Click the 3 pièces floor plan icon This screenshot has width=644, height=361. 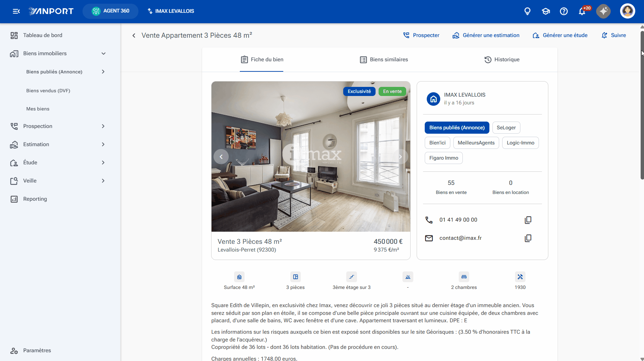(295, 277)
